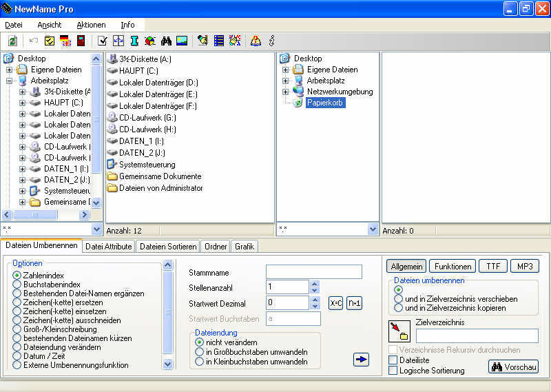This screenshot has height=392, width=551.
Task: Click the blue list with yellow lines icon
Action: 219,41
